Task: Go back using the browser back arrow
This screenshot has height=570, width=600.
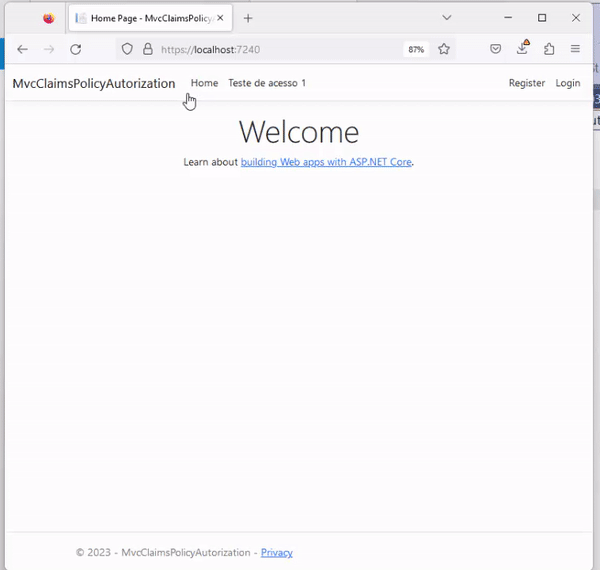Action: [23, 49]
